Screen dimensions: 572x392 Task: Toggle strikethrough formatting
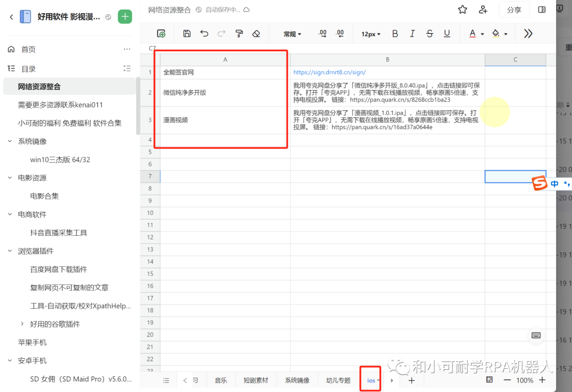click(x=430, y=33)
